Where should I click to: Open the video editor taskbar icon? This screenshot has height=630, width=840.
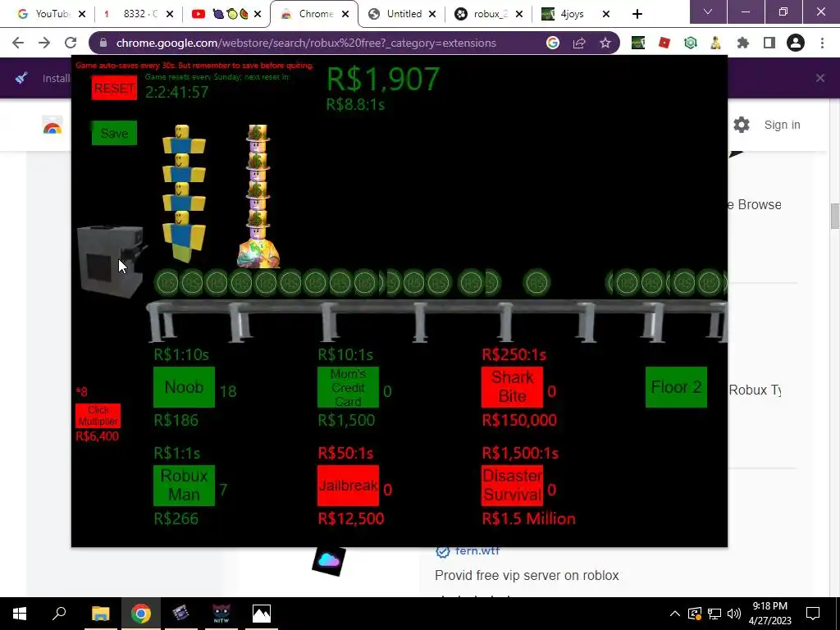[181, 614]
